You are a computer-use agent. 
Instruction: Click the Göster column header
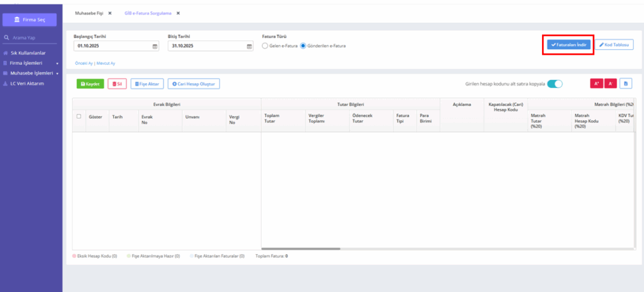click(x=97, y=121)
